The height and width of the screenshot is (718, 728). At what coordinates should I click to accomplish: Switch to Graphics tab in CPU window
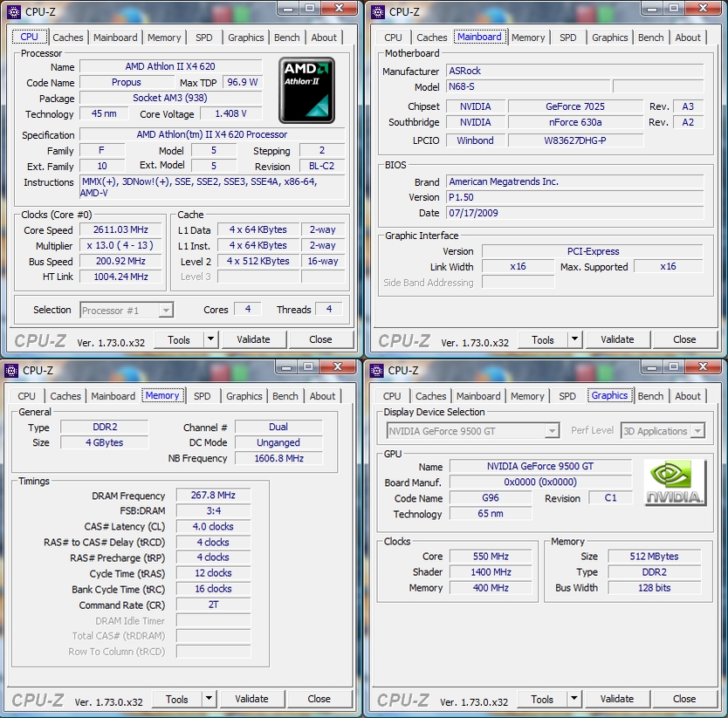pos(245,38)
